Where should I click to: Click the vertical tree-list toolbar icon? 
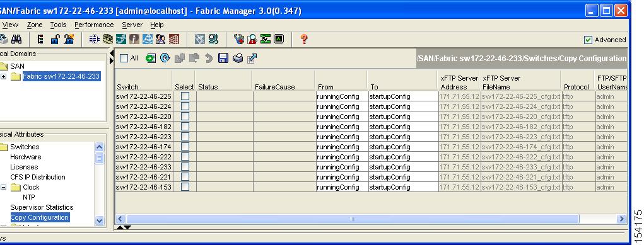click(x=40, y=40)
